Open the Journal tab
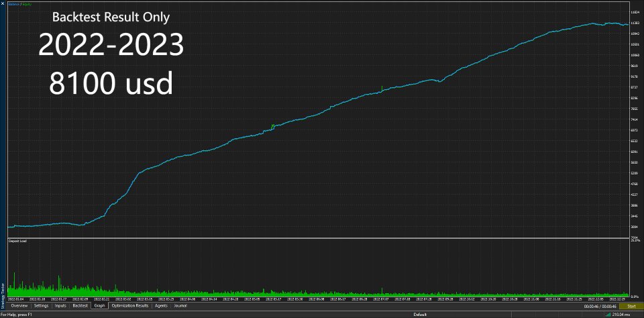 click(x=180, y=306)
